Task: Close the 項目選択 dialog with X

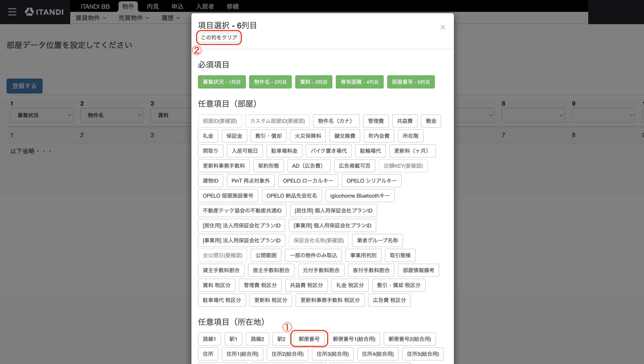Action: click(x=443, y=27)
